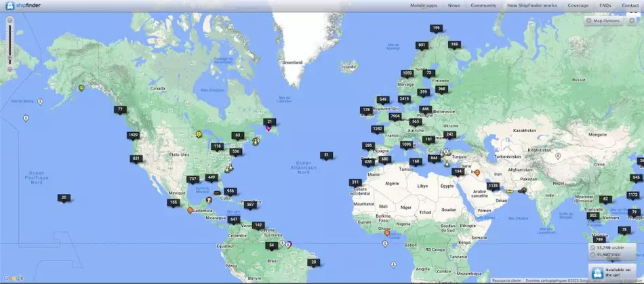Screen dimensions: 644x284
Task: Open the Available on the go! banner
Action: click(x=613, y=272)
